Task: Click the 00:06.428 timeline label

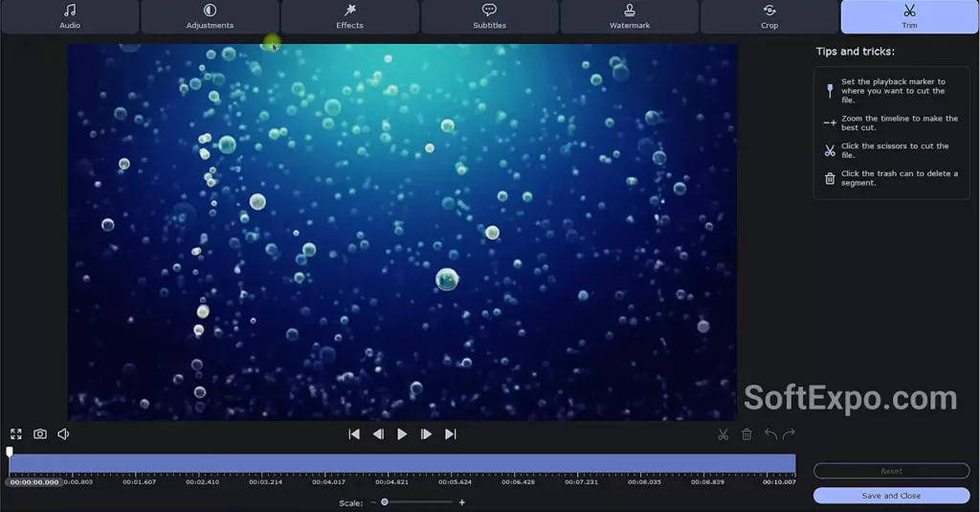Action: click(518, 482)
